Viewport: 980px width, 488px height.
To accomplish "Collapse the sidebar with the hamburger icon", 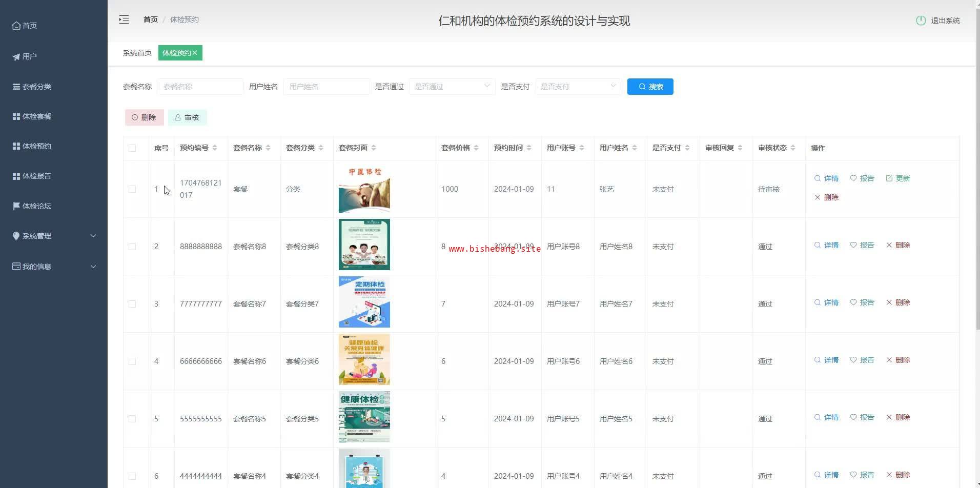I will [124, 19].
